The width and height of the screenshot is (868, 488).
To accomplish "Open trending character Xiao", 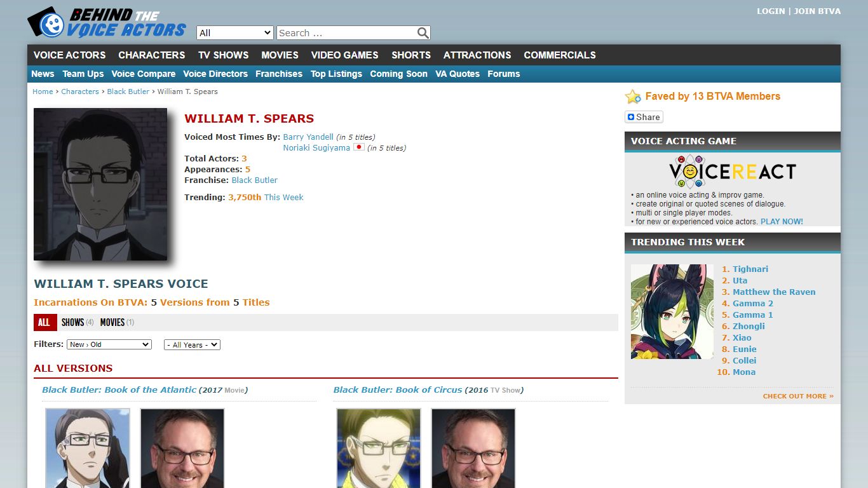I will tap(742, 337).
